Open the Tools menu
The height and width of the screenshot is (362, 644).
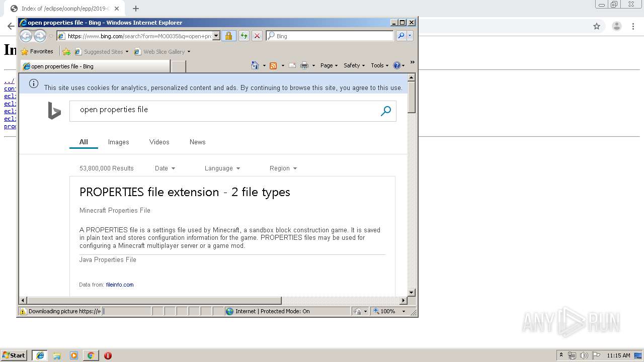point(380,65)
